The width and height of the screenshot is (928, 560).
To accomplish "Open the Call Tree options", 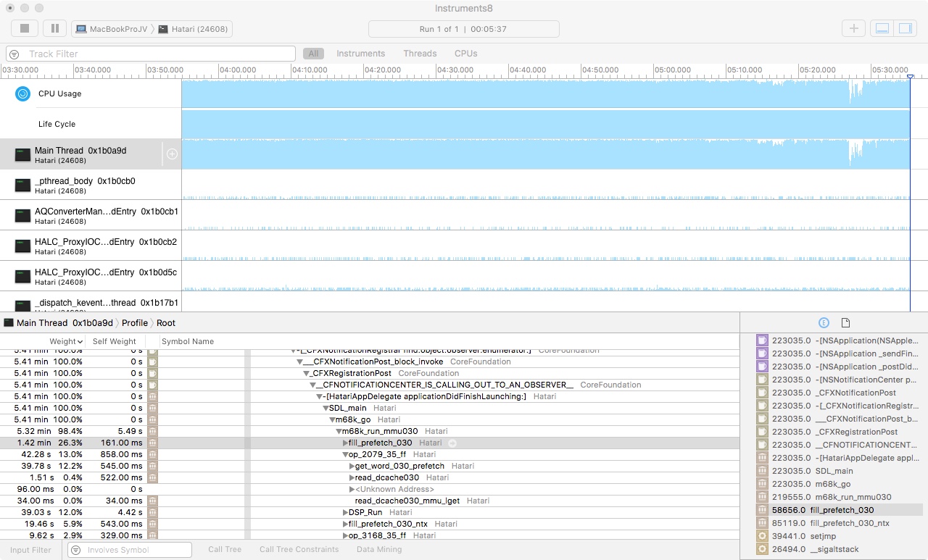I will 225,549.
